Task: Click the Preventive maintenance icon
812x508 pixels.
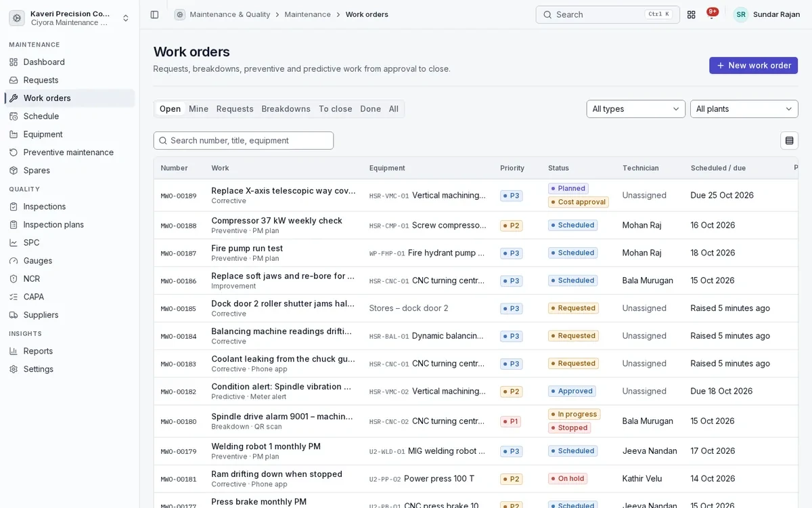Action: coord(14,152)
